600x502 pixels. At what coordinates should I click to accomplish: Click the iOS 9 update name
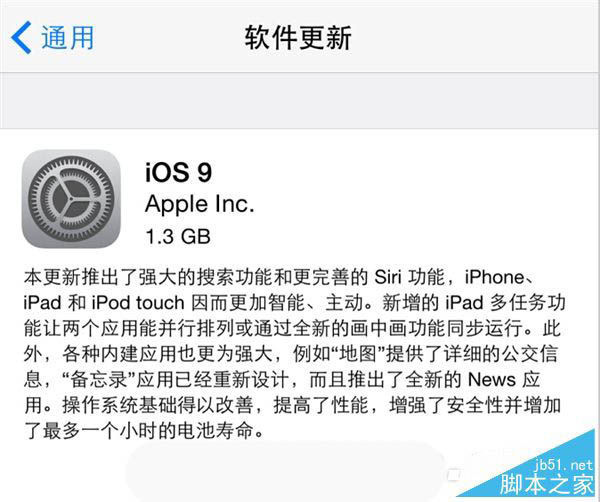[179, 172]
